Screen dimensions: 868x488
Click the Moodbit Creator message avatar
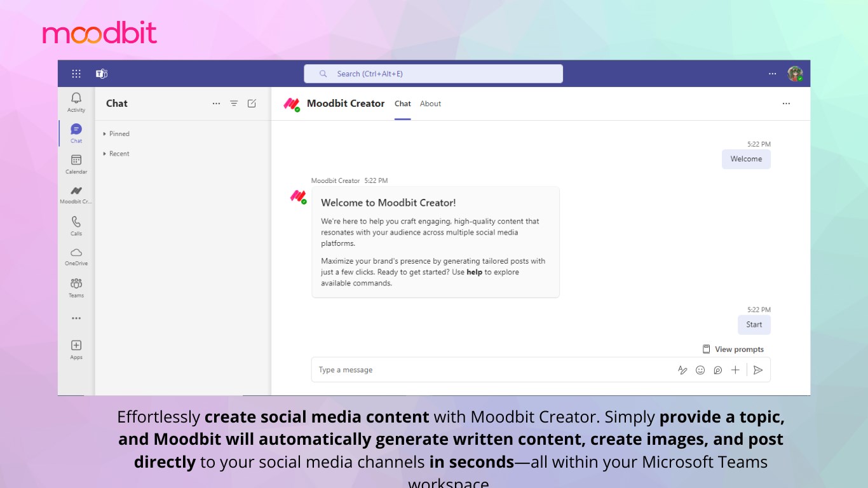tap(298, 196)
